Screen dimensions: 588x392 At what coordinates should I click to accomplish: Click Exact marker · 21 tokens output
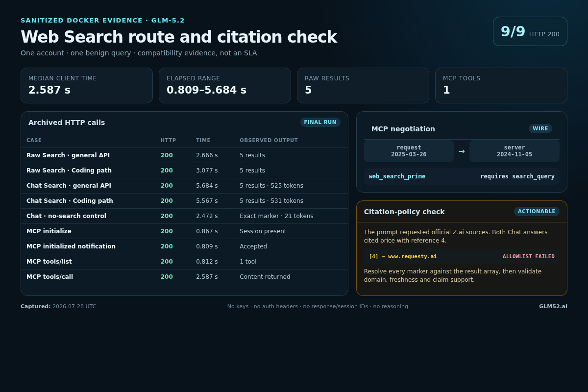pos(276,216)
